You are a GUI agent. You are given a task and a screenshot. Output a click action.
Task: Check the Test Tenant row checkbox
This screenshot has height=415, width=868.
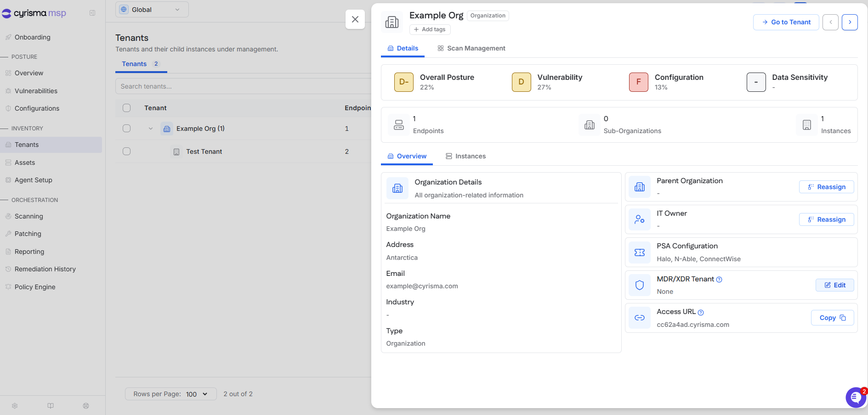coord(127,151)
